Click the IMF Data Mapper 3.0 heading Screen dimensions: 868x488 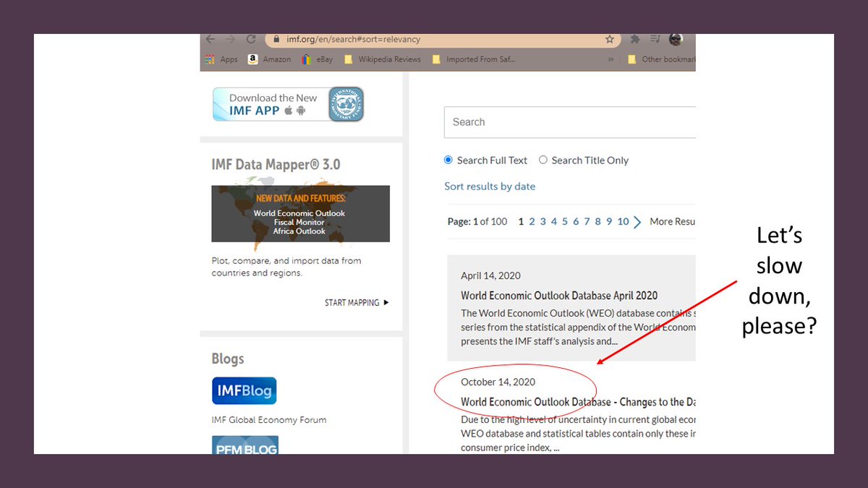pyautogui.click(x=276, y=164)
